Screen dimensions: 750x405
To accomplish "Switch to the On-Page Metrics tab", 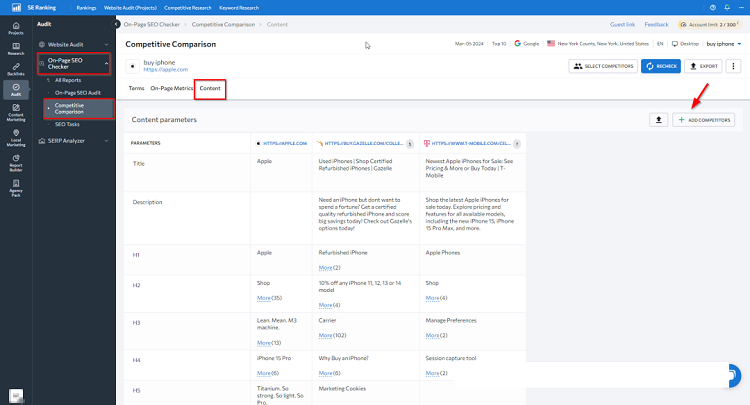I will [172, 88].
